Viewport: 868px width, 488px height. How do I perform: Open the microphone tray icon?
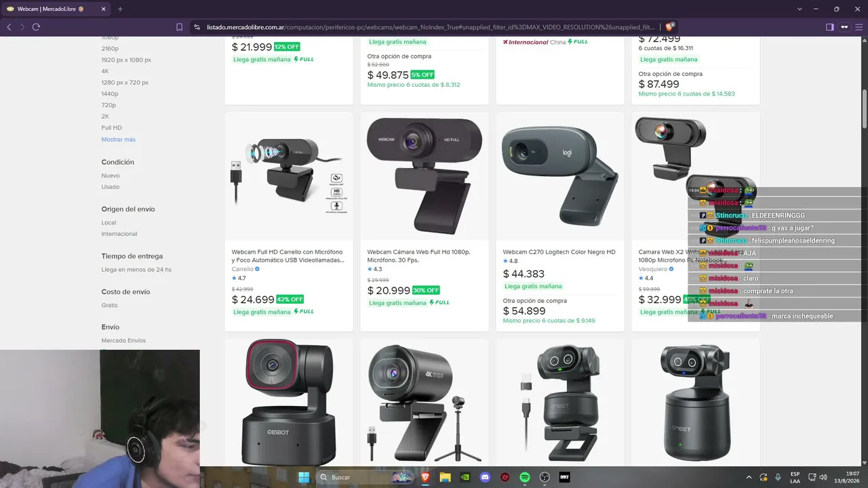click(778, 477)
